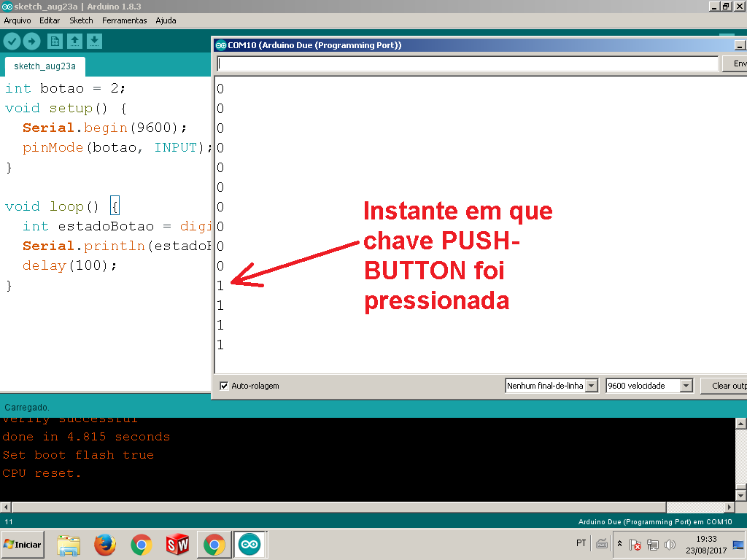Click the Clear output button
Screen dimensions: 747x560
pos(724,386)
